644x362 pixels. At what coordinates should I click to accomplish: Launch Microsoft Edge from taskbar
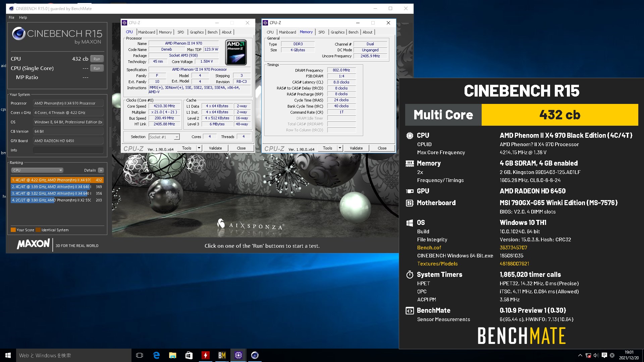coord(156,355)
